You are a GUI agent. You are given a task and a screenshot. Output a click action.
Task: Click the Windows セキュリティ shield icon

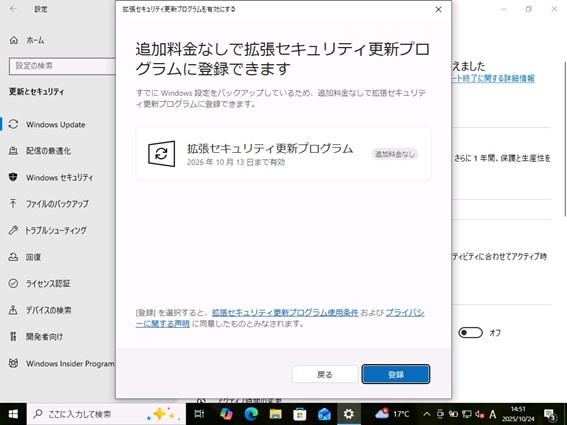tap(13, 177)
